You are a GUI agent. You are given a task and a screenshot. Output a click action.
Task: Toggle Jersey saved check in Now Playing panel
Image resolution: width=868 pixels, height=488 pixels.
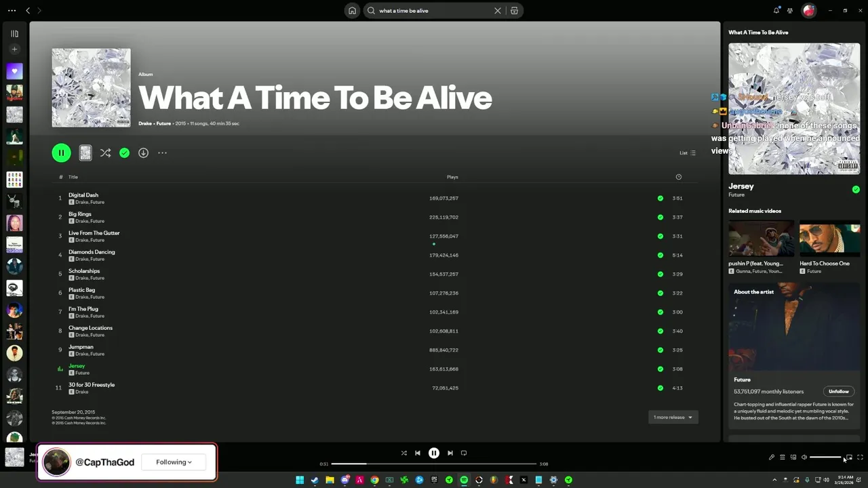[856, 190]
